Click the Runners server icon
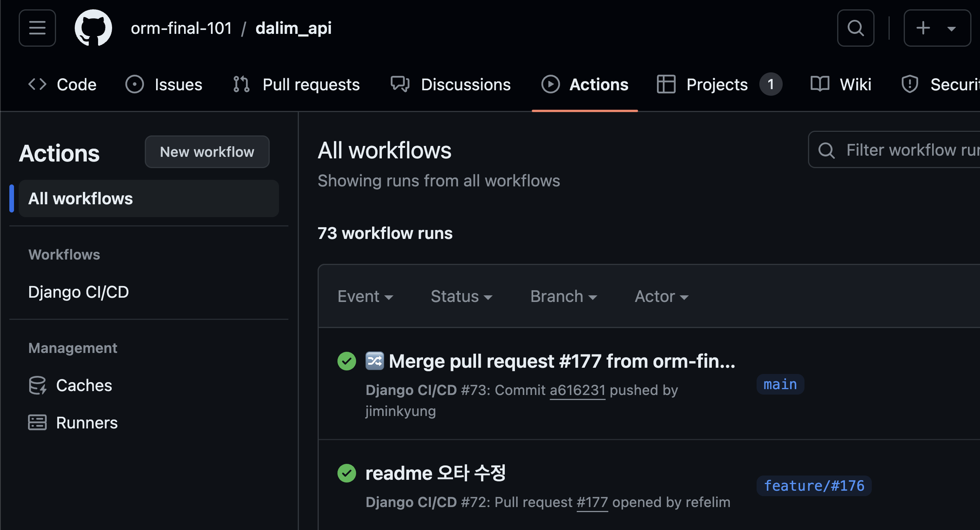This screenshot has height=530, width=980. [x=37, y=423]
